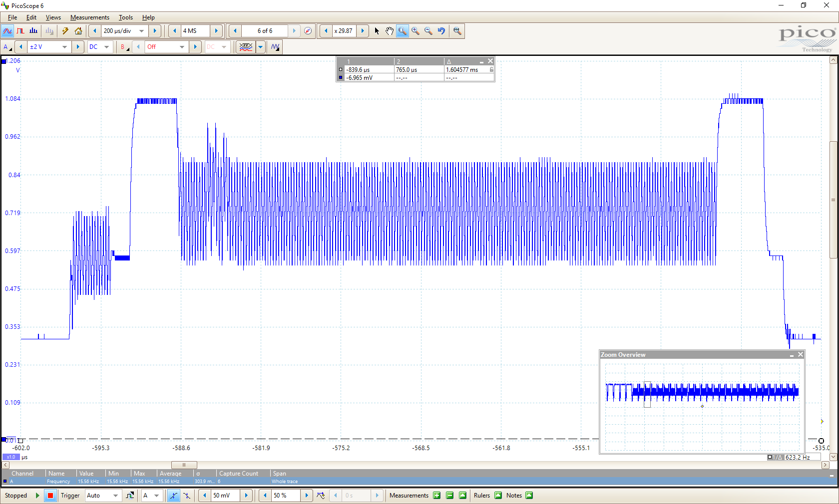This screenshot has height=504, width=839.
Task: Decrease trigger threshold 50 mV
Action: pyautogui.click(x=204, y=496)
